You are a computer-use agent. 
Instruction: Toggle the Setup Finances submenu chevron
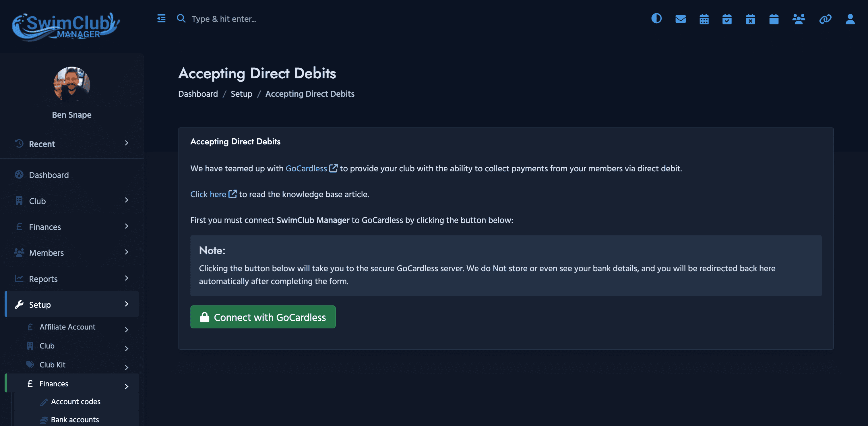127,386
